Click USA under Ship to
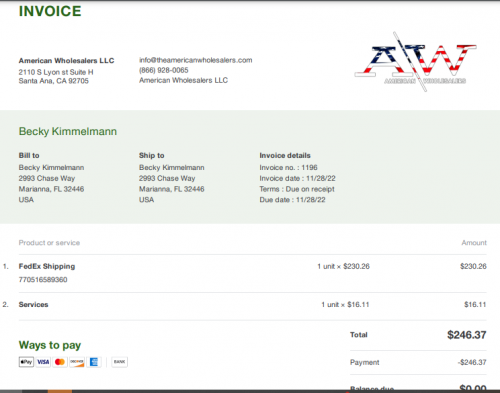This screenshot has width=500, height=393. click(x=146, y=200)
